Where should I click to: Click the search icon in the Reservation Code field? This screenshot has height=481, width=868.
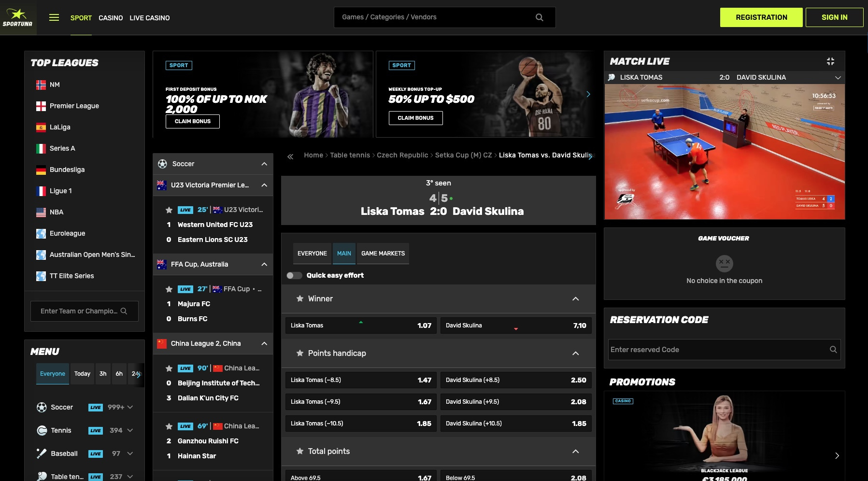833,349
